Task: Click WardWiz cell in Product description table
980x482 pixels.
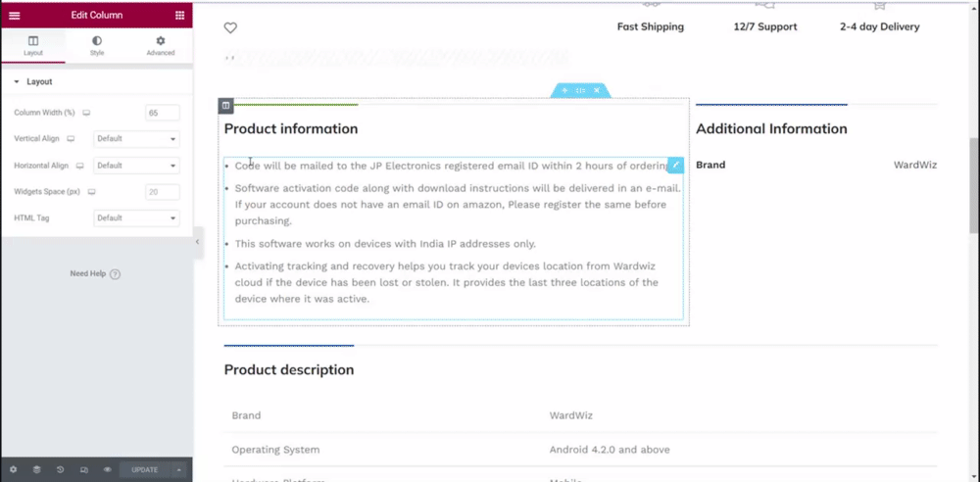Action: [x=570, y=415]
